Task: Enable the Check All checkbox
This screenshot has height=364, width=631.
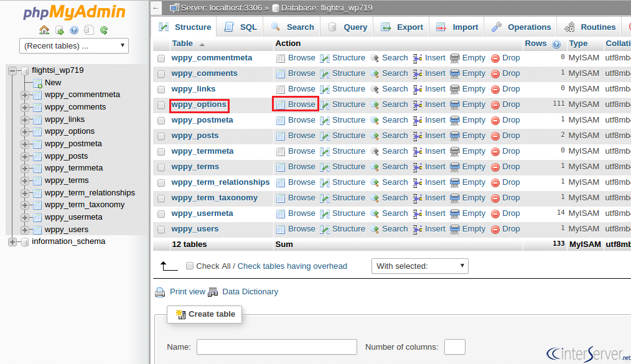Action: click(x=190, y=266)
